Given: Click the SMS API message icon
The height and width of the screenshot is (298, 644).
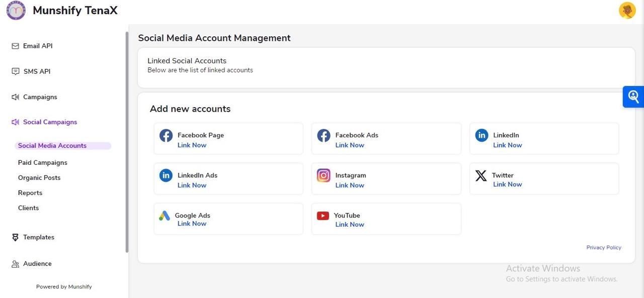Looking at the screenshot, I should pyautogui.click(x=15, y=71).
